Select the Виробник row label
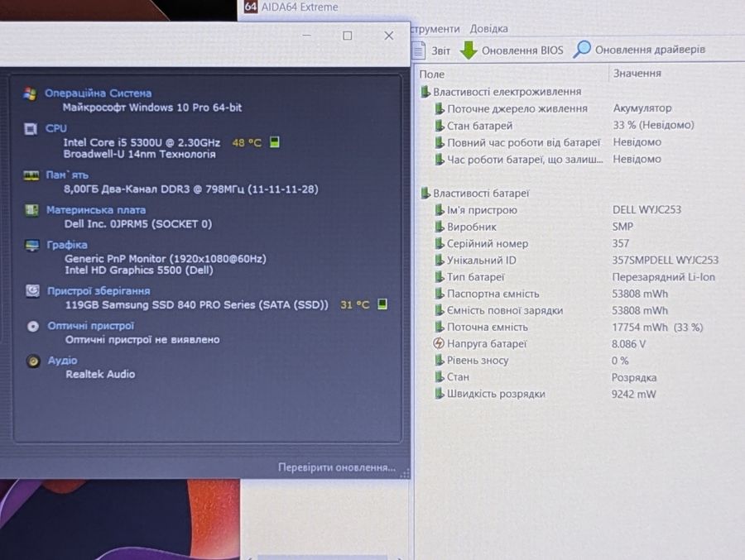This screenshot has width=745, height=560. tap(471, 227)
